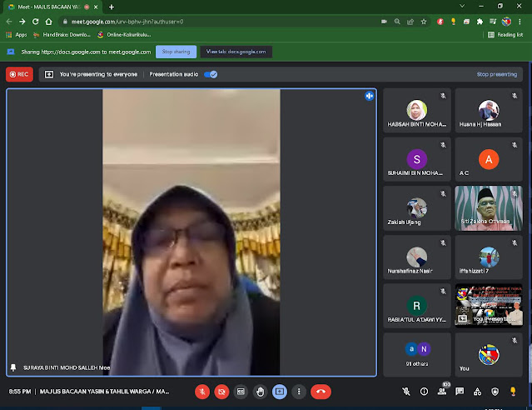Select iffahizzati 7 participant tile
Screen dimensions: 532x410
click(489, 257)
